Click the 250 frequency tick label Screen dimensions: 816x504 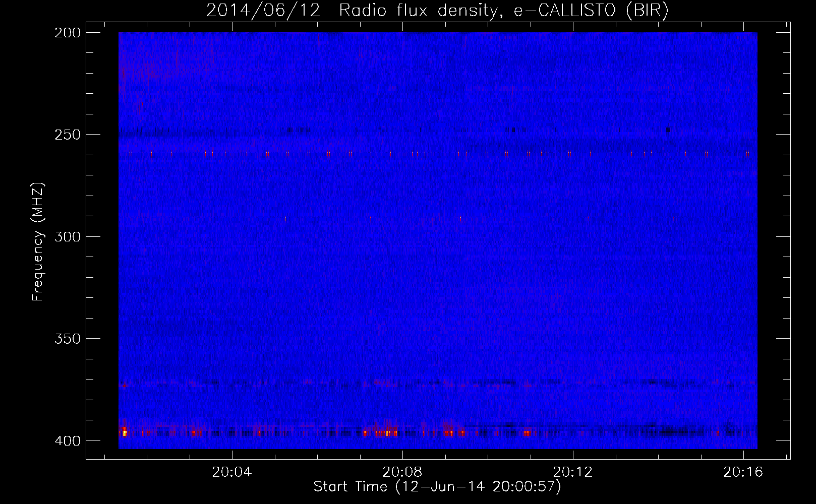click(68, 135)
